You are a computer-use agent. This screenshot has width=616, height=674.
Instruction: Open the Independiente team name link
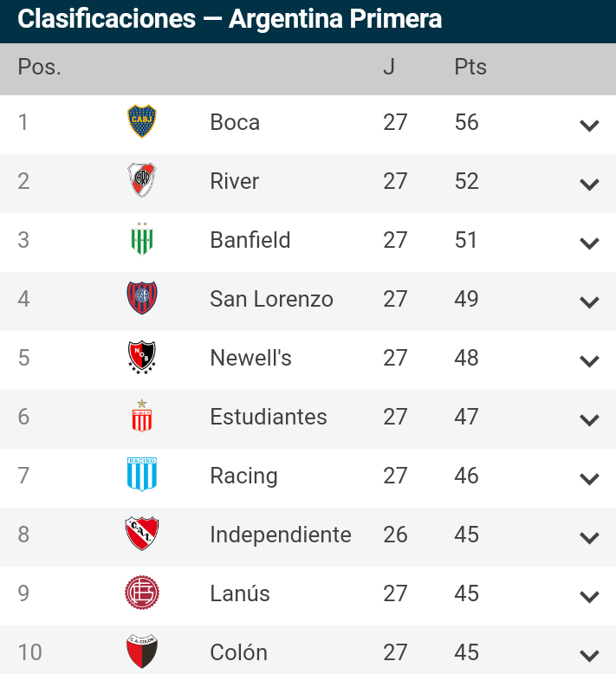coord(280,535)
